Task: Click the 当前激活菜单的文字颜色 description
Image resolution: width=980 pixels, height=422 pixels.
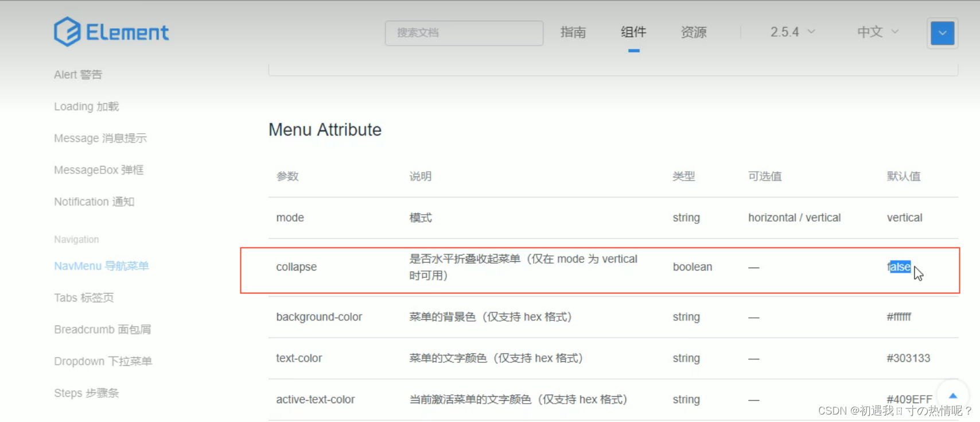Action: 518,400
